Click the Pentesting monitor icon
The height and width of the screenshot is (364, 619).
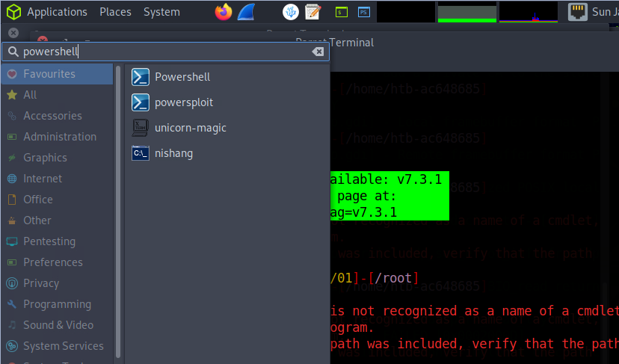[12, 241]
